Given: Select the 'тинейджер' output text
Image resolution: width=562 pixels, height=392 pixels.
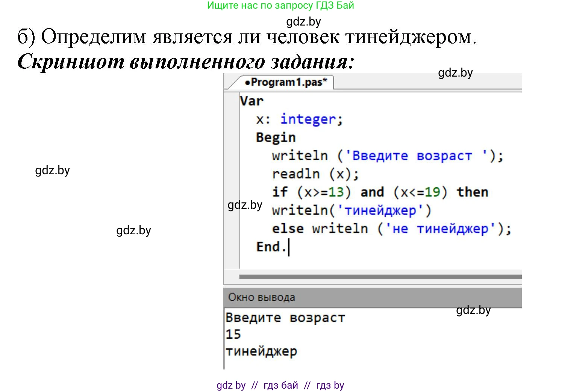Looking at the screenshot, I should [x=261, y=351].
